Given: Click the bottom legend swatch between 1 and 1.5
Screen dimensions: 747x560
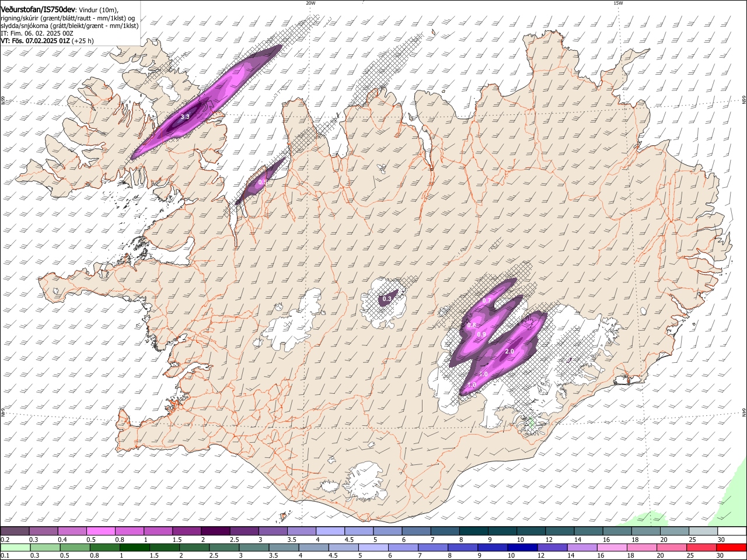Looking at the screenshot, I should (x=135, y=547).
